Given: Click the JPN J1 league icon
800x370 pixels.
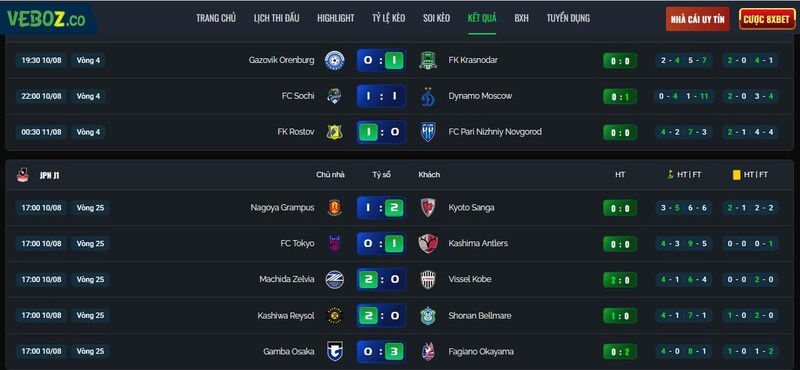Looking at the screenshot, I should click(x=22, y=175).
